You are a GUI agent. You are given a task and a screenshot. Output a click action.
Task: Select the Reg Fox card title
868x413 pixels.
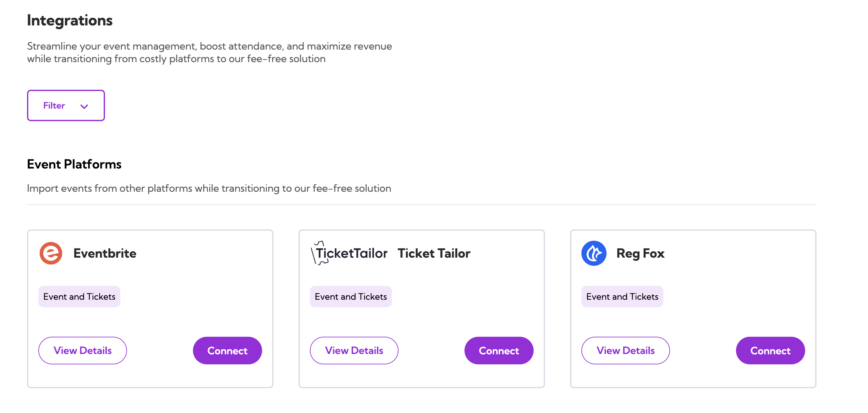click(x=640, y=254)
